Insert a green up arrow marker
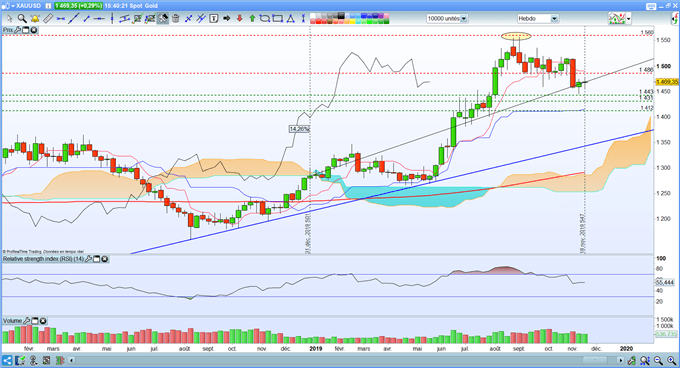Viewport: 680px width, 368px height. point(252,19)
